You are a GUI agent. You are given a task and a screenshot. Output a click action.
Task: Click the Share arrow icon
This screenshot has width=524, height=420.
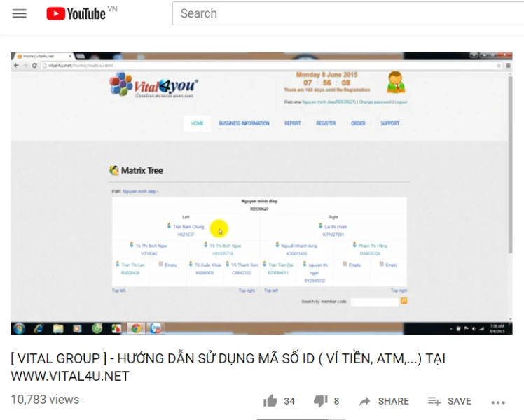[365, 401]
